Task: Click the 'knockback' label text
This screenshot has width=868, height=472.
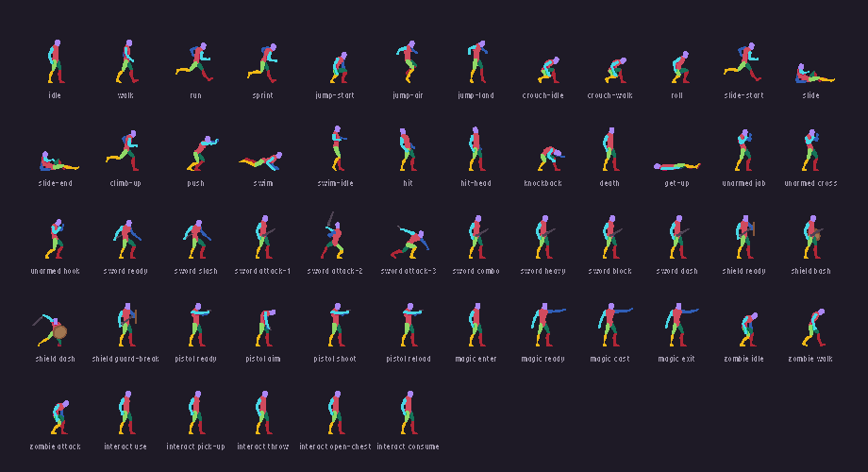Action: click(x=543, y=183)
